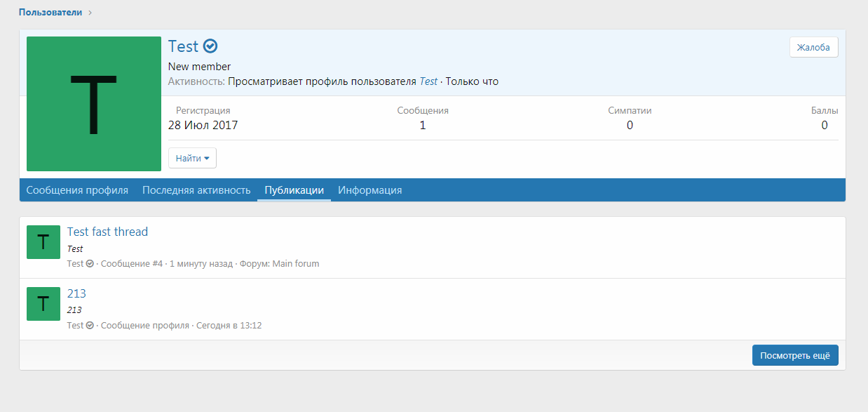Open the Сообщения профиля tab

coord(77,190)
